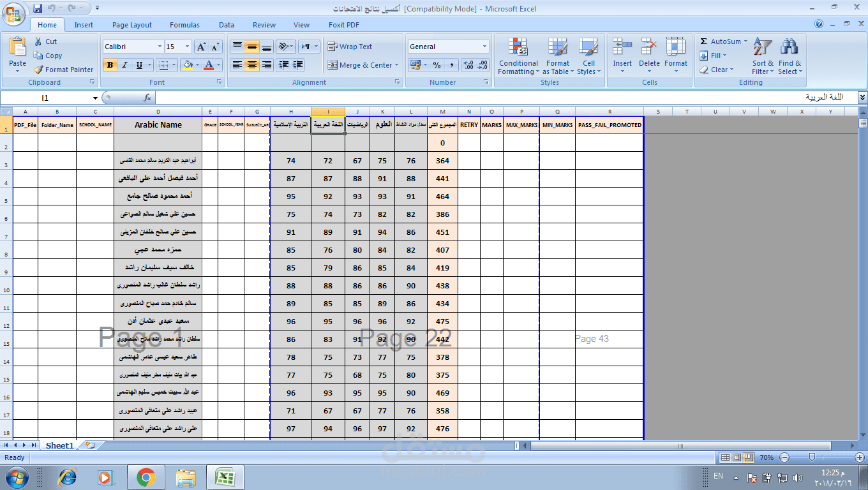Toggle Underline formatting

pos(139,65)
